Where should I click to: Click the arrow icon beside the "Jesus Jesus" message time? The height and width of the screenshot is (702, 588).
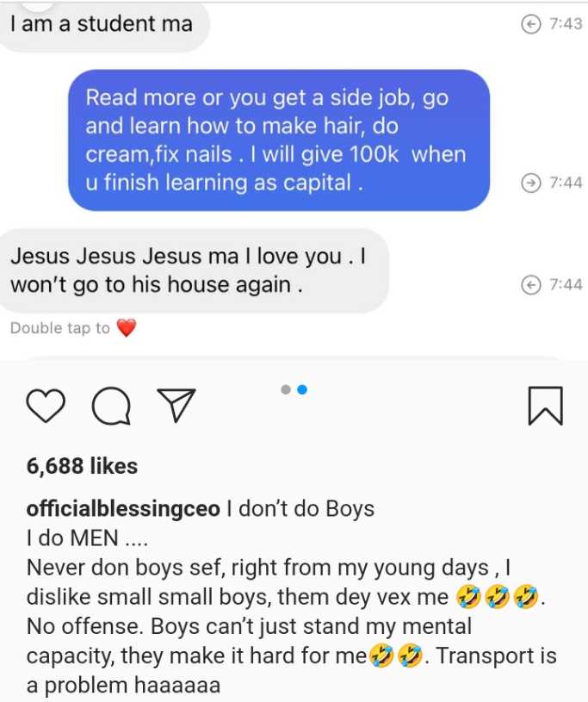531,285
